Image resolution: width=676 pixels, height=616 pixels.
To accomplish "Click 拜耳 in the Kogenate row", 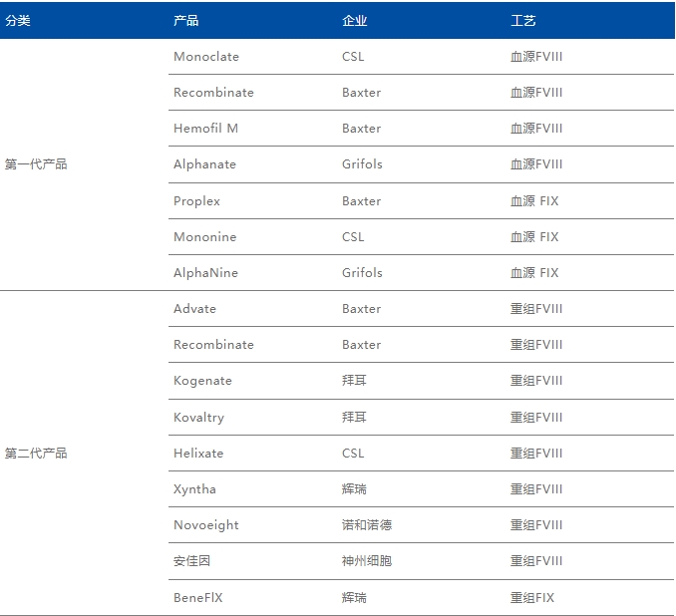I will pos(354,381).
